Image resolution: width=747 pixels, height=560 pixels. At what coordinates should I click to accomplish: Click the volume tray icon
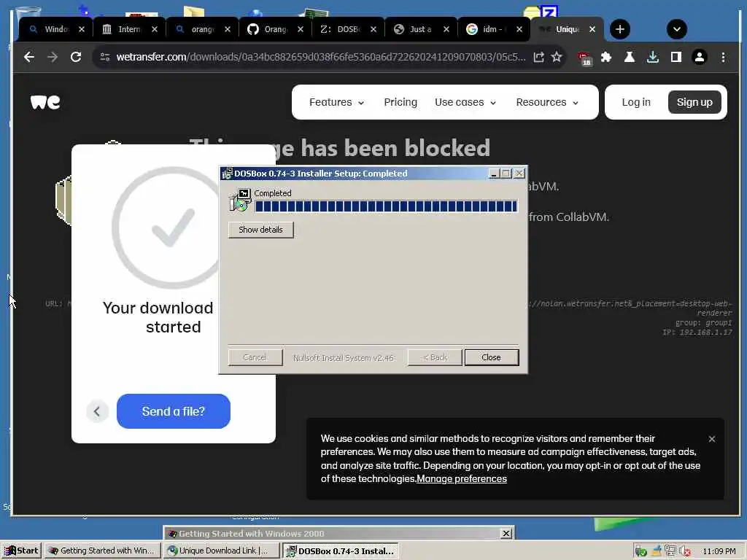685,551
